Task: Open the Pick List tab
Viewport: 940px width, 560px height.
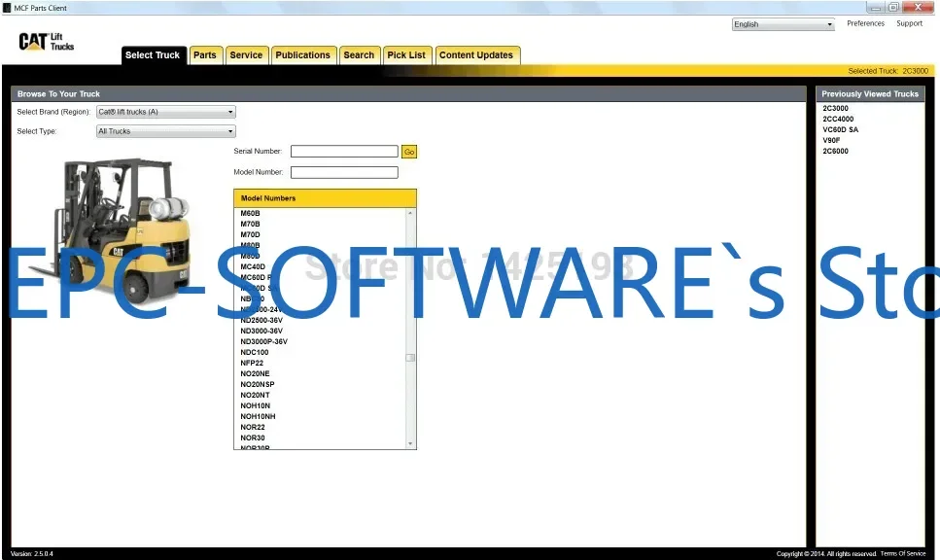Action: coord(406,55)
